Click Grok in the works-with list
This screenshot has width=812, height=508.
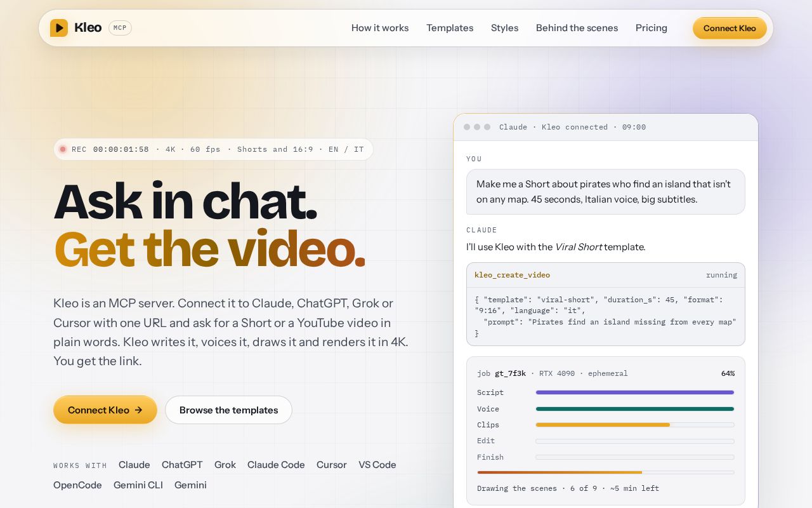click(x=225, y=465)
